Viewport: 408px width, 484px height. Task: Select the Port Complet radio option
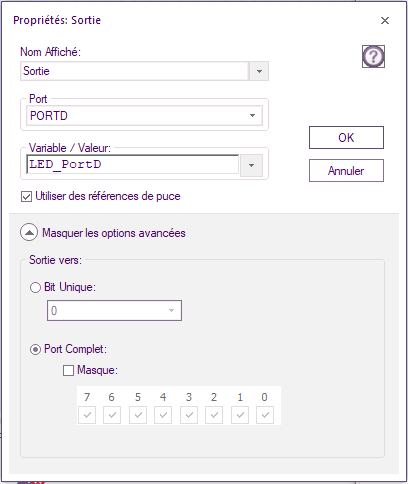pyautogui.click(x=35, y=349)
